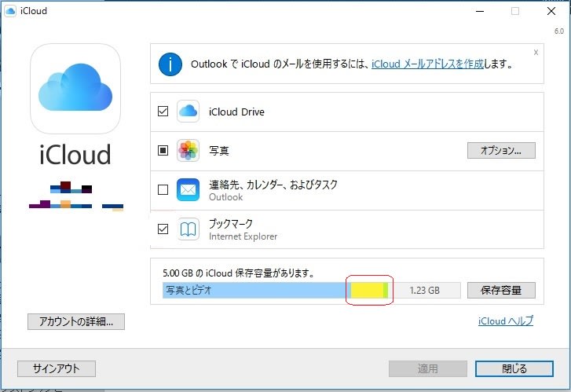The height and width of the screenshot is (392, 571).
Task: Enable 連絡先、カレンダー、およびタスク checkbox
Action: point(163,189)
